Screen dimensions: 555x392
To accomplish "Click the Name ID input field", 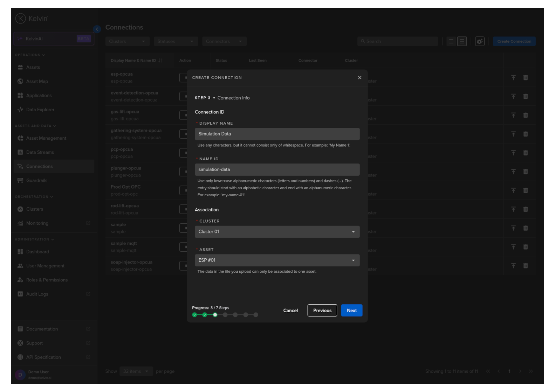I will [277, 170].
